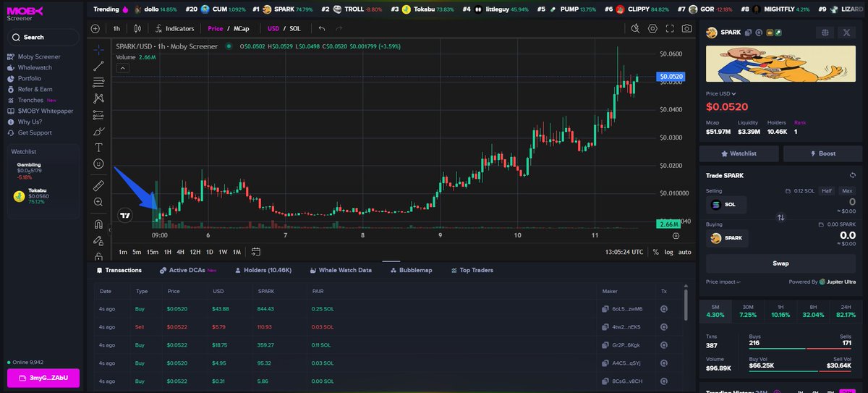Select the ruler measure tool
The image size is (868, 393).
point(98,185)
